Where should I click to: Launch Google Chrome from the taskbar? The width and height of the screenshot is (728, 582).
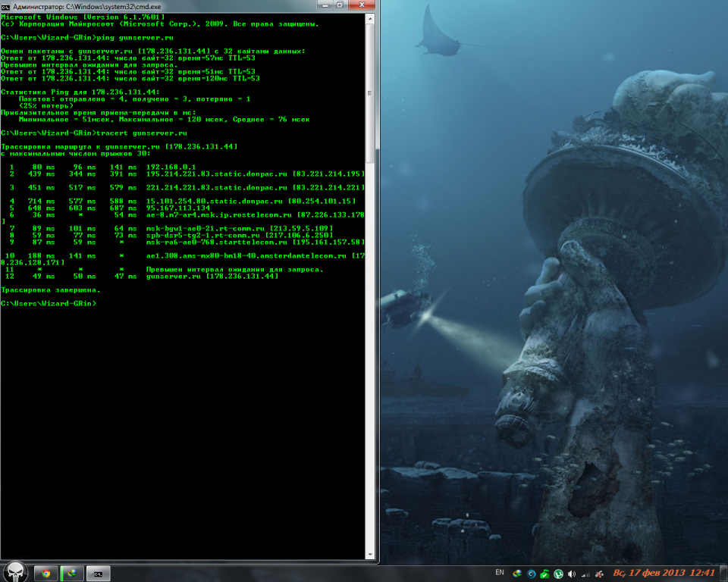pos(45,573)
